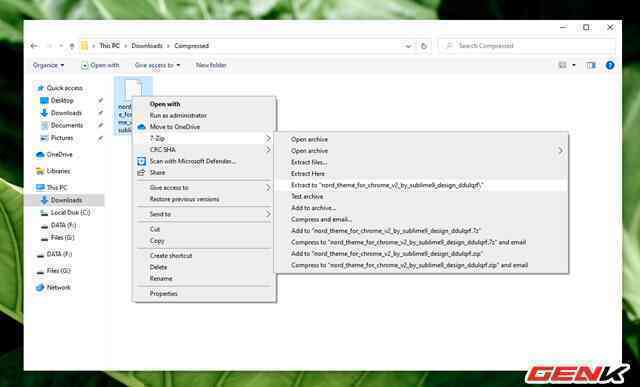Choose Copy in the context menu

coord(204,241)
